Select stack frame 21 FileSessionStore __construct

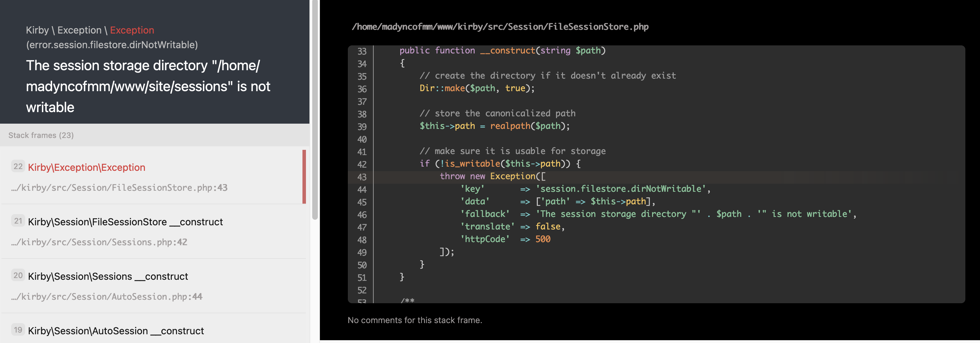point(154,231)
